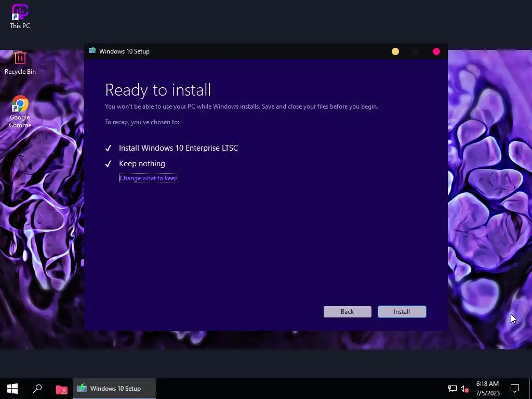Select the Recycle Bin desktop icon

20,63
